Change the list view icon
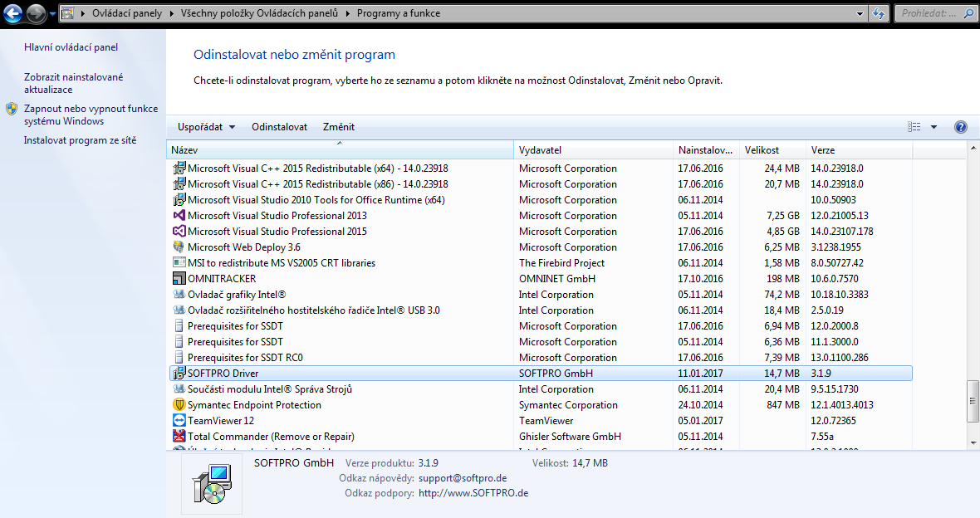980x518 pixels. pyautogui.click(x=914, y=127)
